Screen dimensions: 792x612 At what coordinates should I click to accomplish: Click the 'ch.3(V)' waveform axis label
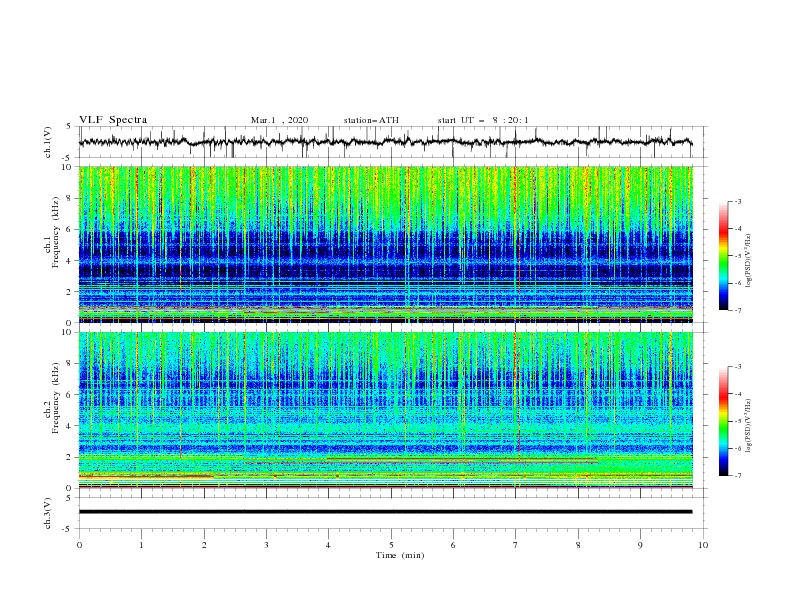click(x=48, y=513)
